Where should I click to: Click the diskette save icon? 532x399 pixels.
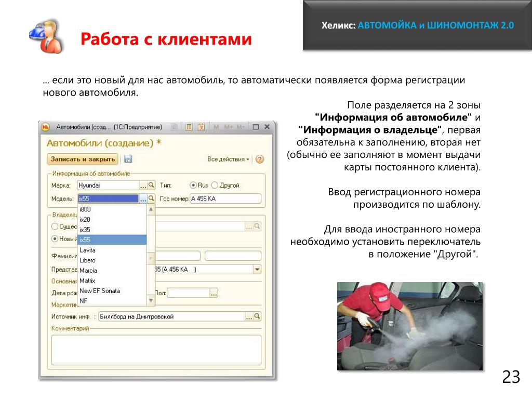tap(128, 159)
